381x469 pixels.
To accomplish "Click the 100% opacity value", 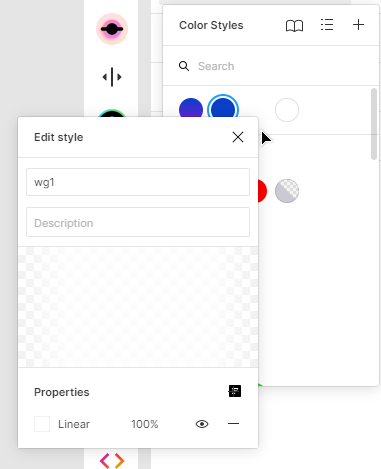I will coord(145,424).
